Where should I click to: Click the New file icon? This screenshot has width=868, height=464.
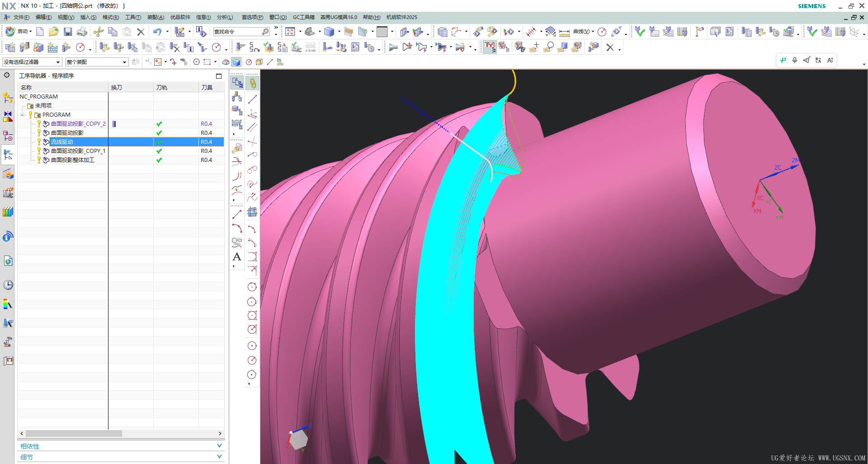point(40,32)
